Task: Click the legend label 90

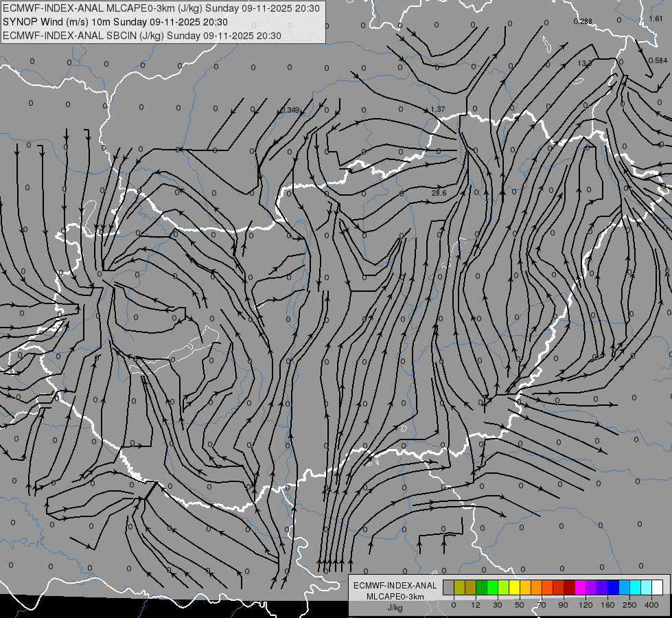Action: (x=563, y=605)
